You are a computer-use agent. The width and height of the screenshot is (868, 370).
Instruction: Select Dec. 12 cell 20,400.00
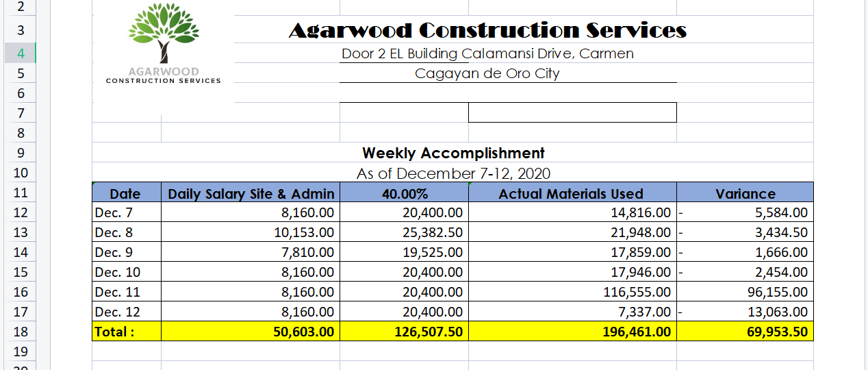(405, 312)
